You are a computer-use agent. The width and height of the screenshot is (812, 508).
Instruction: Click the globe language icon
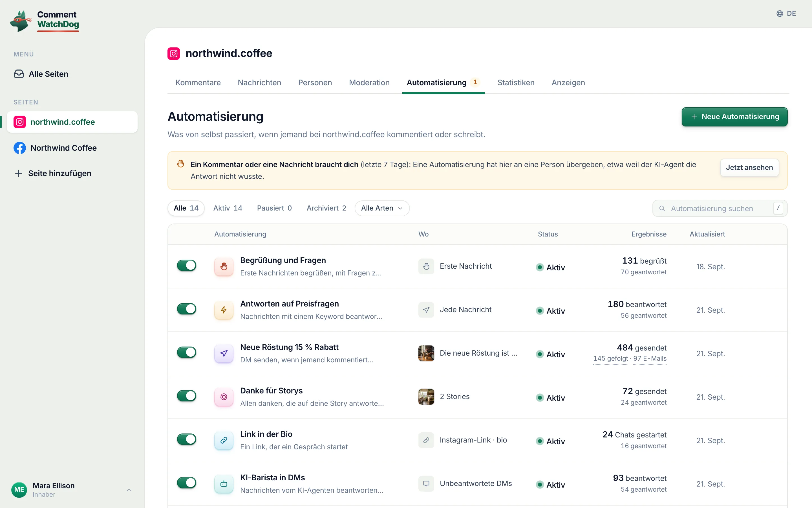click(x=780, y=14)
